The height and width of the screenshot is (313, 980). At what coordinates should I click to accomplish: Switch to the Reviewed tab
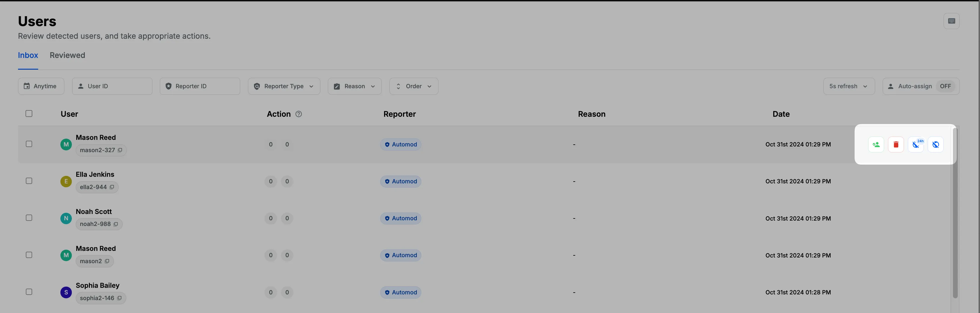67,55
